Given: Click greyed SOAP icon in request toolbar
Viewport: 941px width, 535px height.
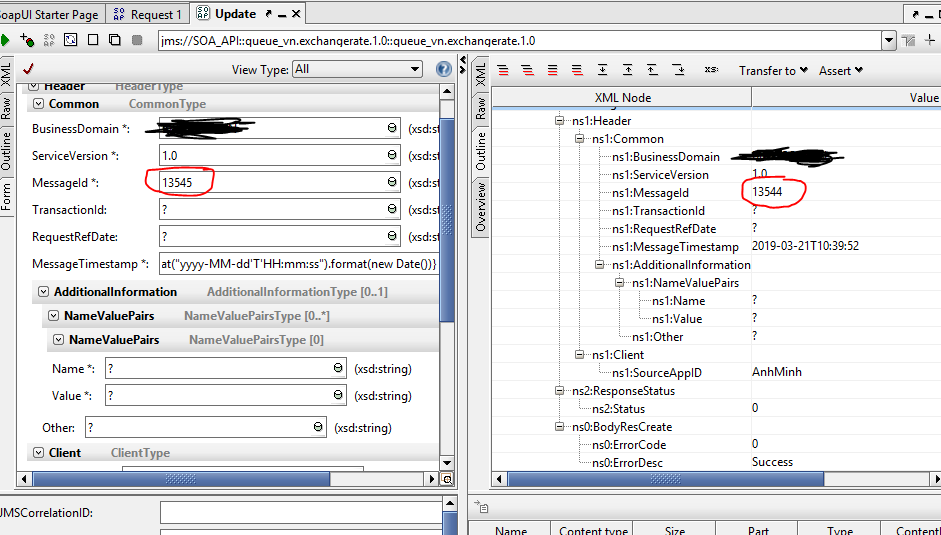Looking at the screenshot, I should pyautogui.click(x=49, y=40).
